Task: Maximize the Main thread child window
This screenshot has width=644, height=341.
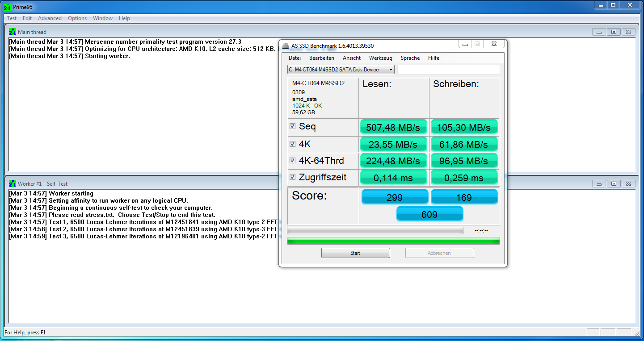Action: [614, 32]
